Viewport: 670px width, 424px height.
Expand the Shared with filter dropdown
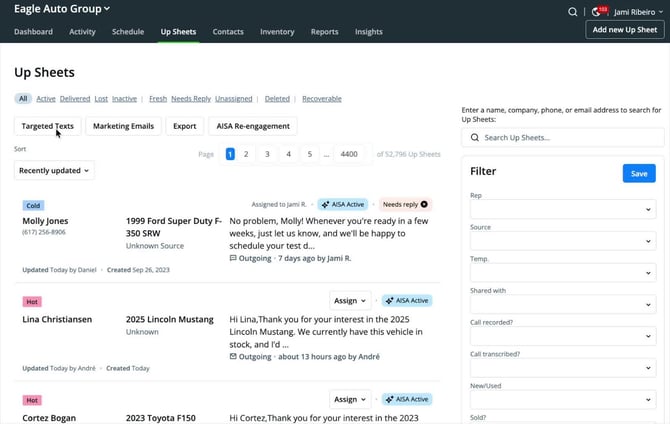pos(563,304)
